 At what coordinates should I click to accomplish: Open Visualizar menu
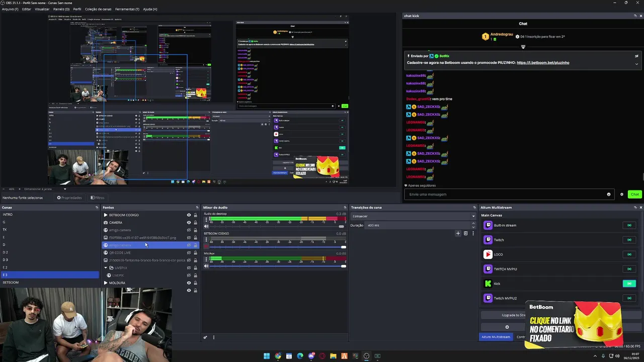pyautogui.click(x=42, y=9)
